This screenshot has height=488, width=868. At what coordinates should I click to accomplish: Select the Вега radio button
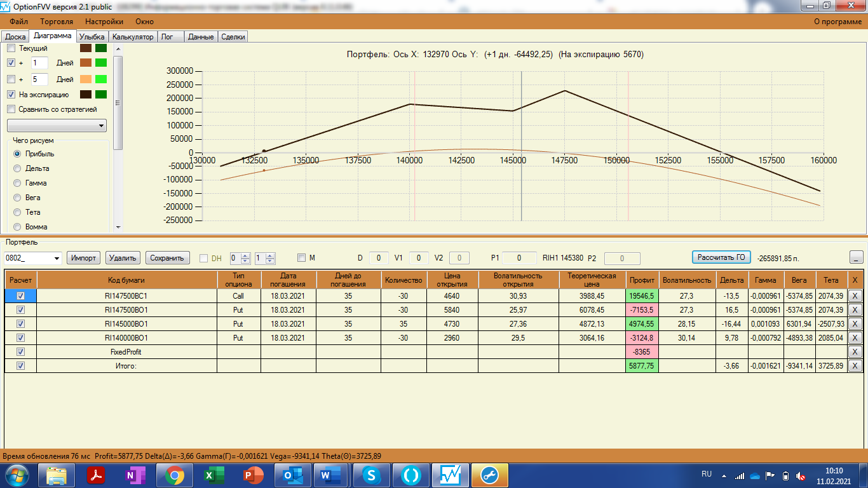click(17, 198)
